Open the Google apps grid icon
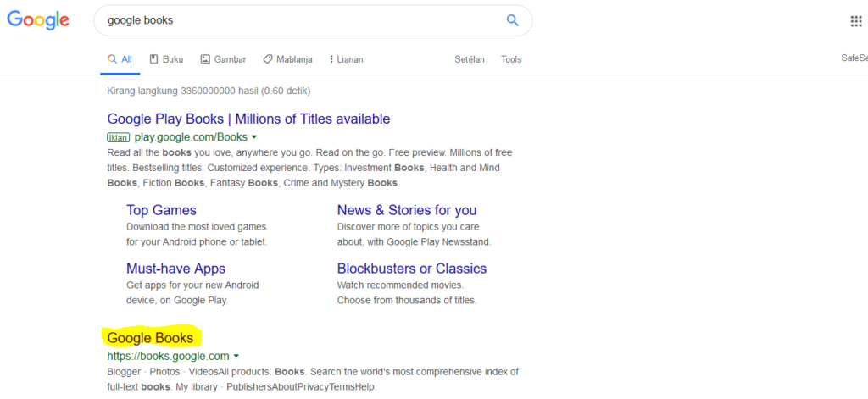This screenshot has height=399, width=868. pos(856,21)
